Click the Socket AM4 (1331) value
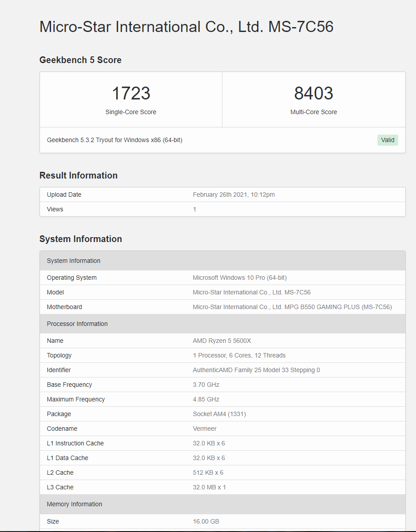The width and height of the screenshot is (416, 532). pos(219,414)
